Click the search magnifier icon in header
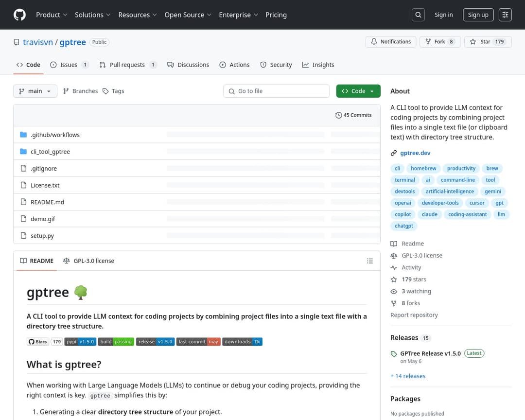The width and height of the screenshot is (525, 420). coord(418,15)
